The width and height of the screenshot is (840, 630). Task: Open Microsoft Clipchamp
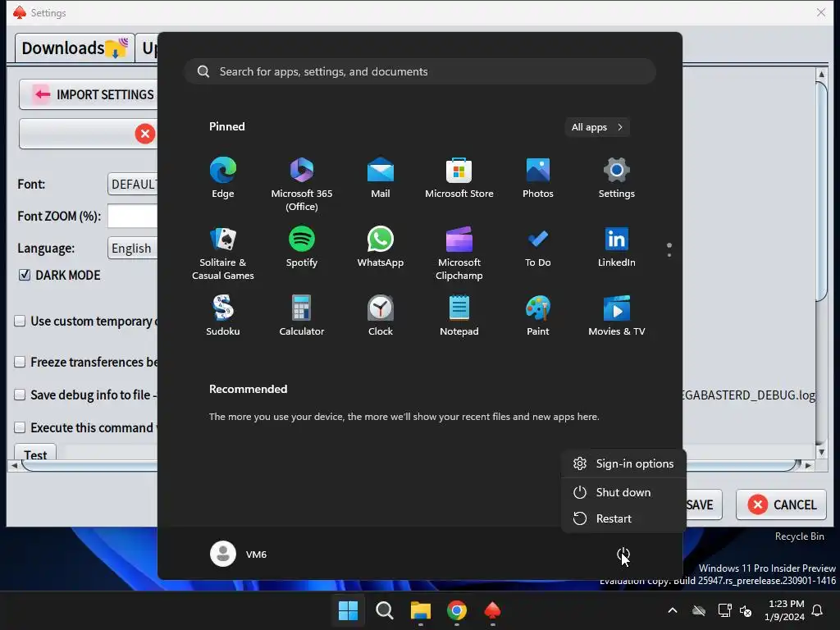coord(459,253)
